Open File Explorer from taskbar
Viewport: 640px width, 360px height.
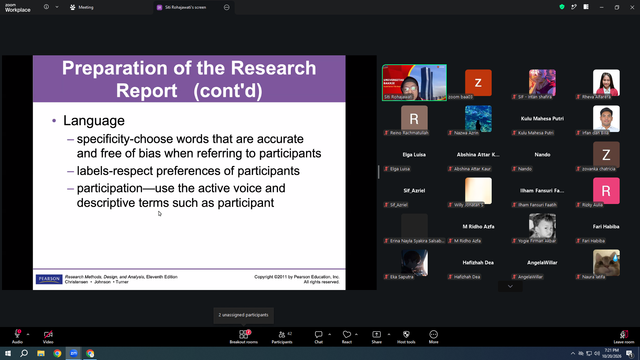click(x=41, y=353)
